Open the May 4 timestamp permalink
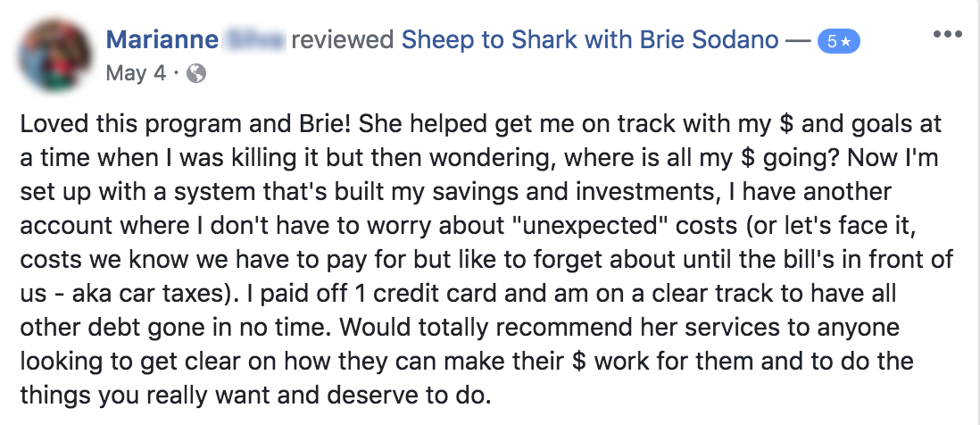Screen dimensions: 980x425 pos(137,74)
